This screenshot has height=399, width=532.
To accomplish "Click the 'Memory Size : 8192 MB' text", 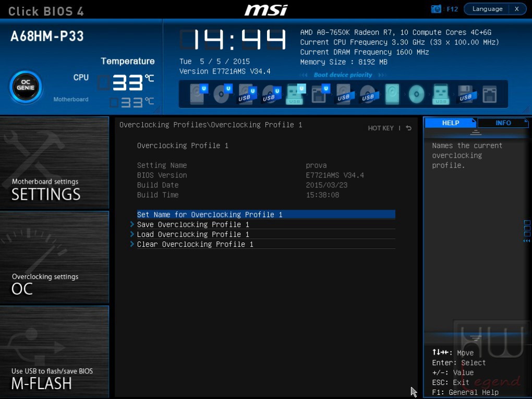I will coord(344,62).
